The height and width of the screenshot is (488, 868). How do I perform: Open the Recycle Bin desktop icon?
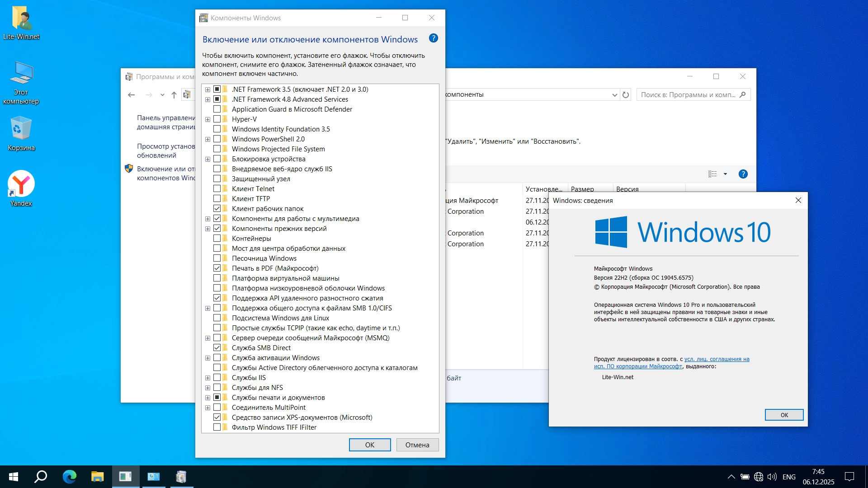tap(21, 129)
